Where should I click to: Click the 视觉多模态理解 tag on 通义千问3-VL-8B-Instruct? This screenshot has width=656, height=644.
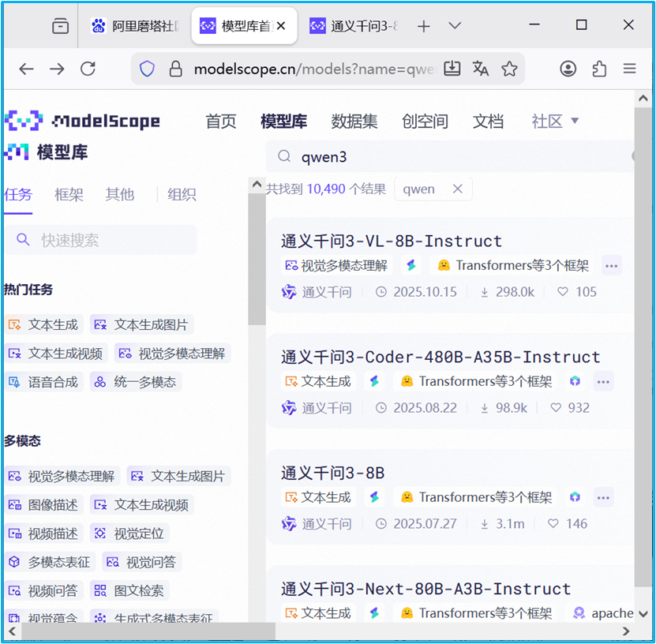[x=336, y=265]
